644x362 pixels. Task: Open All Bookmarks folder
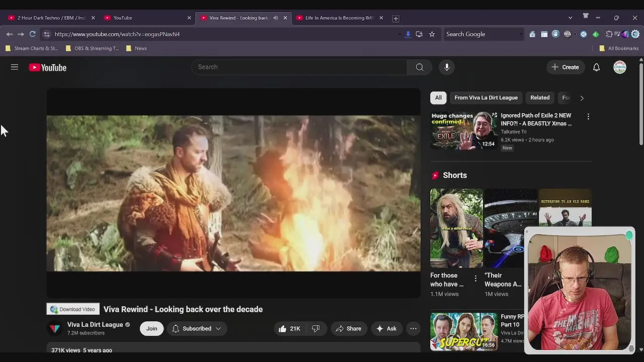click(x=619, y=49)
